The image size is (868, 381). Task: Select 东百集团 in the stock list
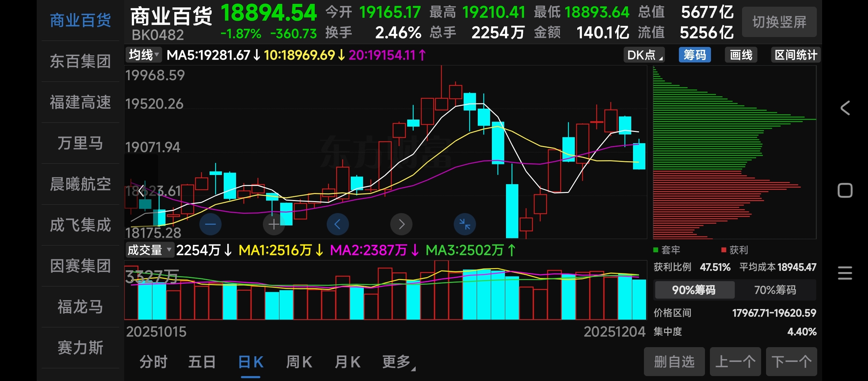80,61
